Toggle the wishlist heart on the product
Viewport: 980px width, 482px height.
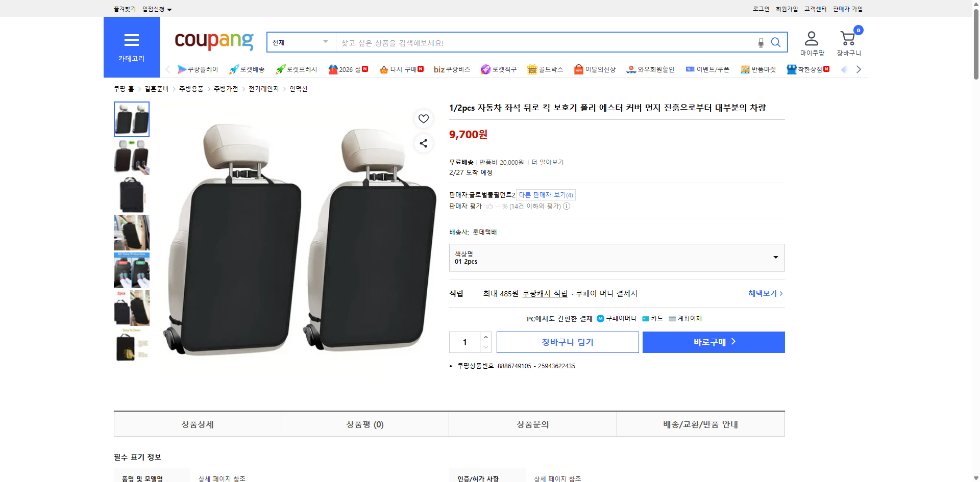(x=423, y=118)
